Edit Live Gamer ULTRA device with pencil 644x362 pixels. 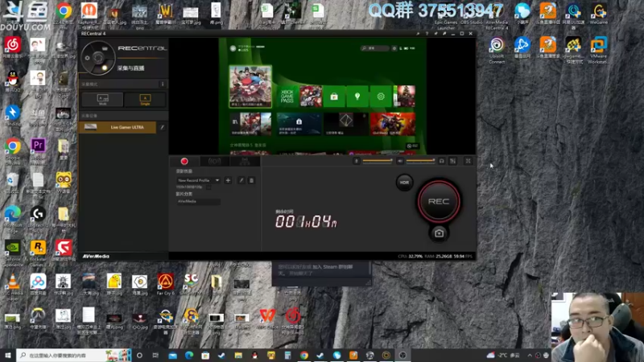coord(163,127)
